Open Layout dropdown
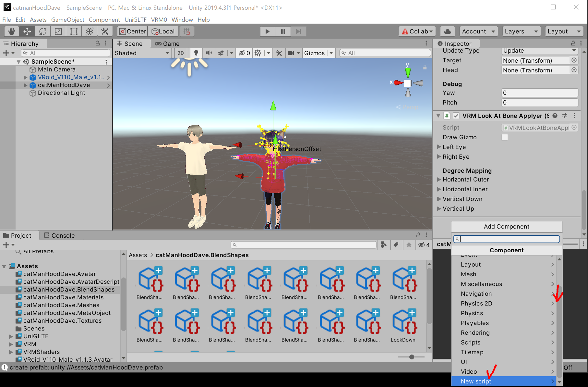The width and height of the screenshot is (588, 387). (564, 31)
